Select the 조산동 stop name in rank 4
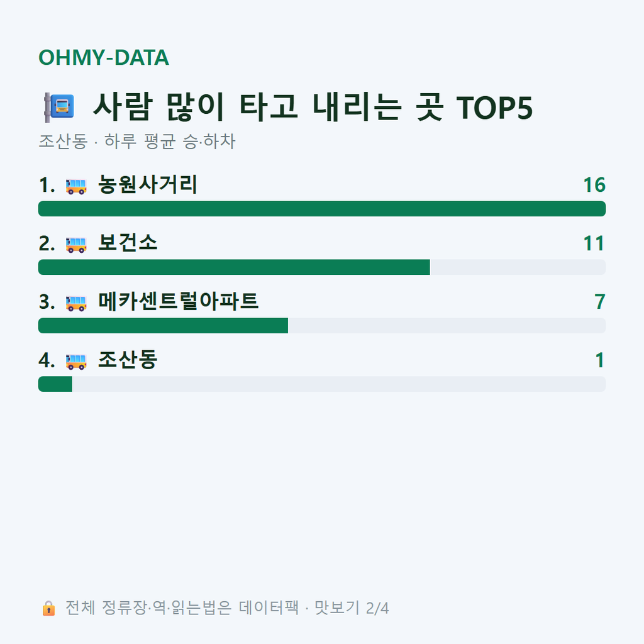 [x=128, y=359]
